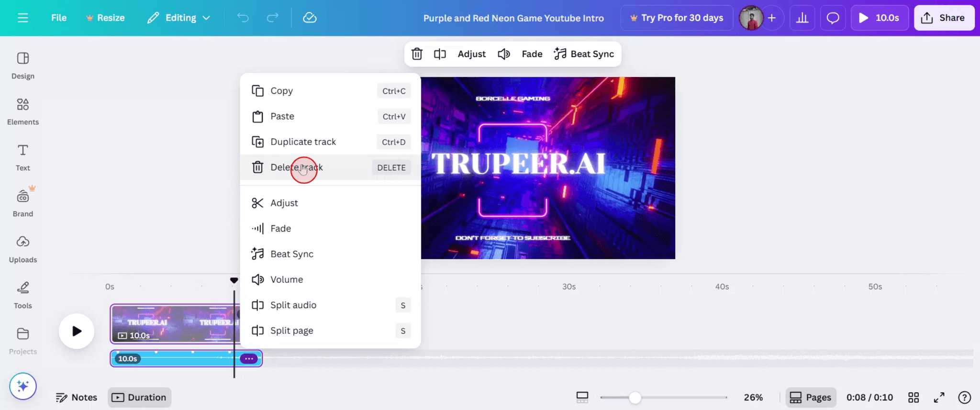Image resolution: width=980 pixels, height=410 pixels.
Task: Click the split icon in floating toolbar
Action: [440, 54]
